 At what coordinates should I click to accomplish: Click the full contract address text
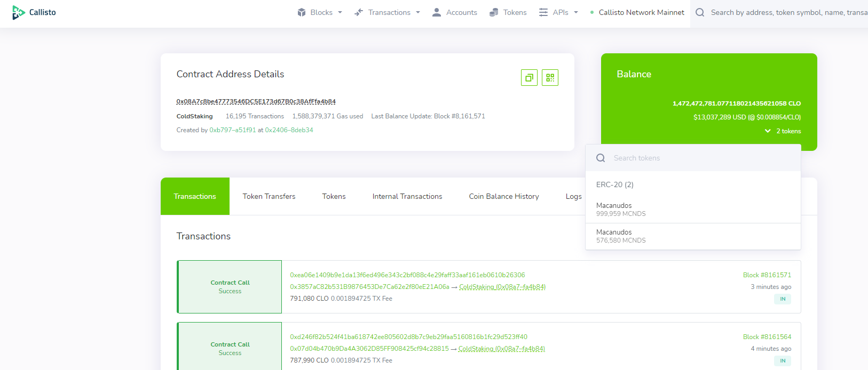pos(256,101)
